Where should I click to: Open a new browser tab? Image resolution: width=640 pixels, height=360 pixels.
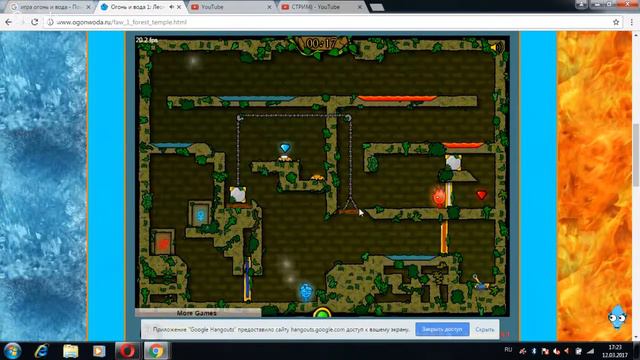tap(377, 7)
